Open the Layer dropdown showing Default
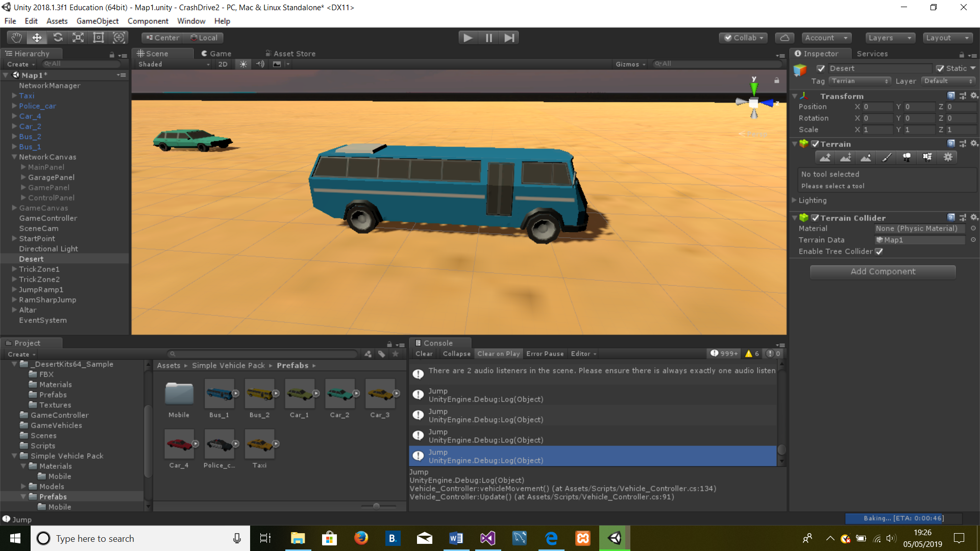980x551 pixels. tap(948, 81)
